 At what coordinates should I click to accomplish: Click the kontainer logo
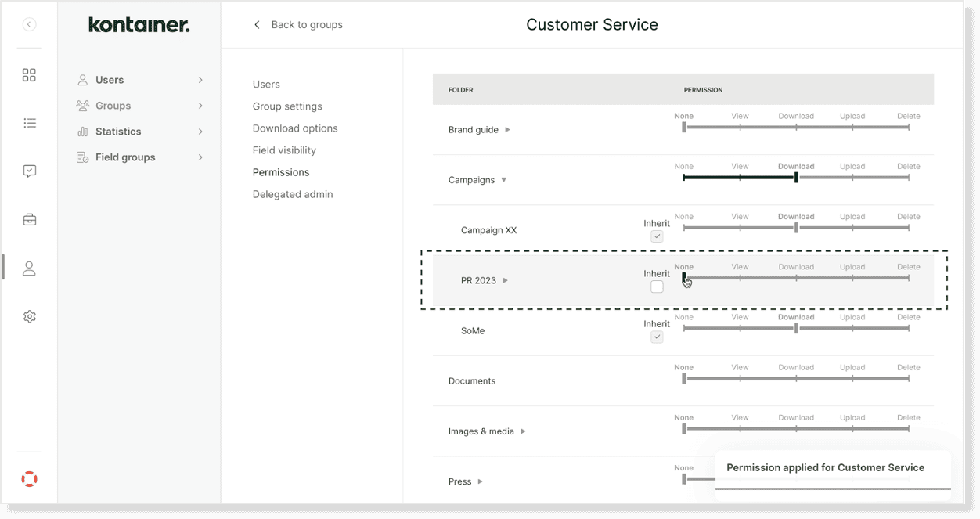(x=139, y=25)
